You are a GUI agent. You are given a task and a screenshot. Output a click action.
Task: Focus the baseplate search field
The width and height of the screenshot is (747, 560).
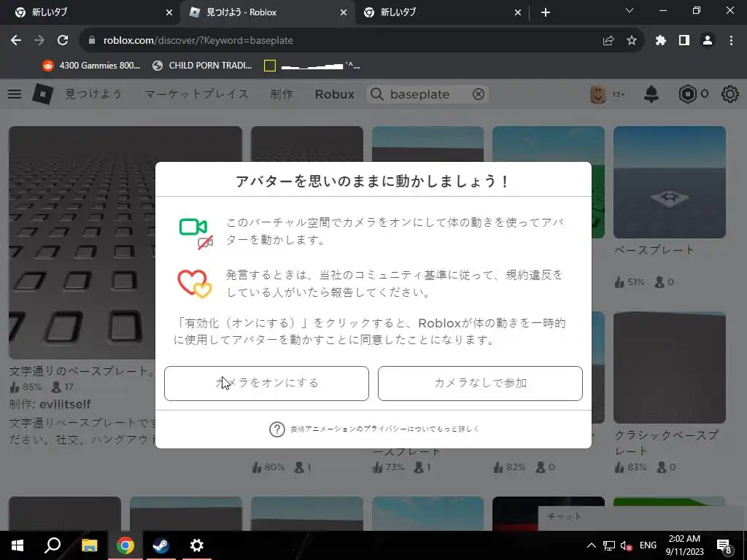[x=427, y=94]
